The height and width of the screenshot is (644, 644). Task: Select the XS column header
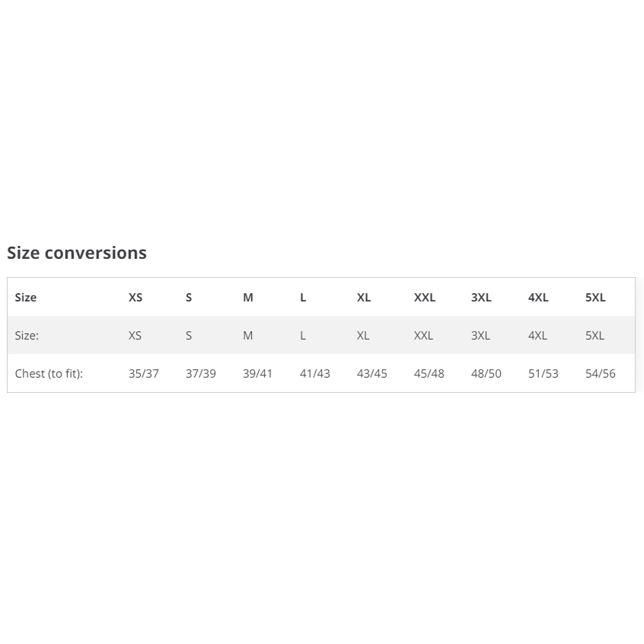tap(135, 298)
